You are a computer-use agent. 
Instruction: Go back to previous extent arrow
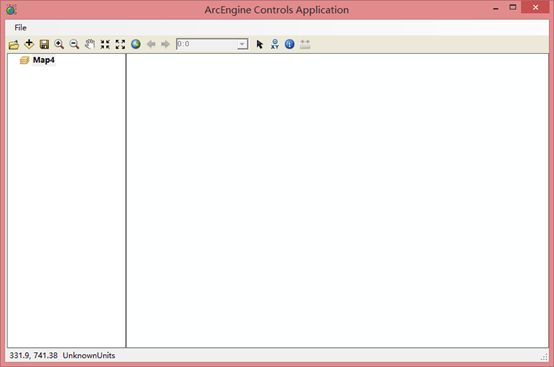pos(151,44)
